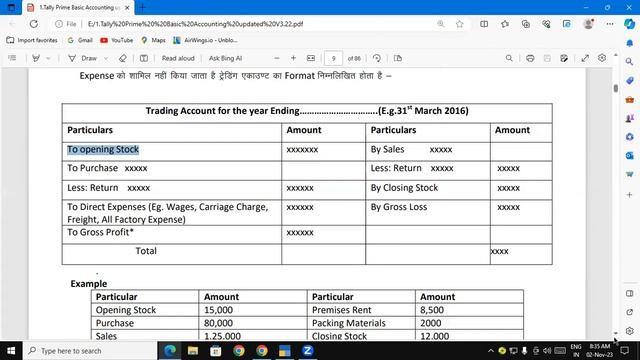Viewport: 640px width, 360px height.
Task: Expand the Highlight color dropdown arrow
Action: click(x=48, y=58)
